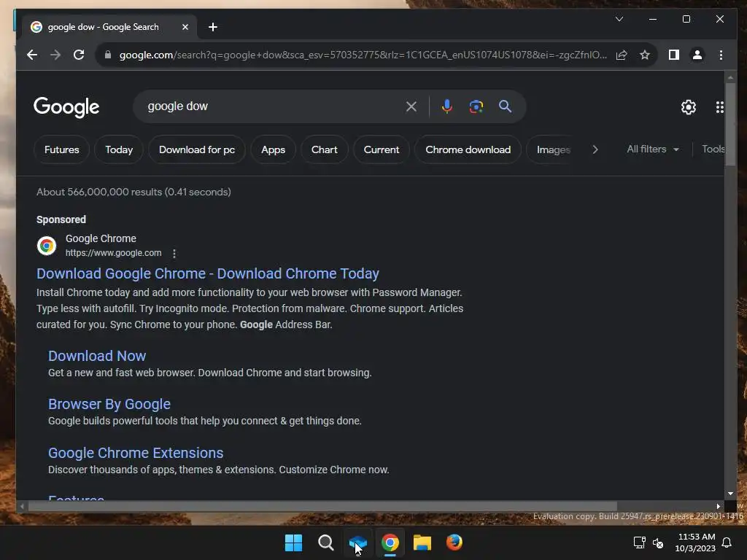Select the Chart filter chip
Image resolution: width=747 pixels, height=560 pixels.
tap(325, 149)
